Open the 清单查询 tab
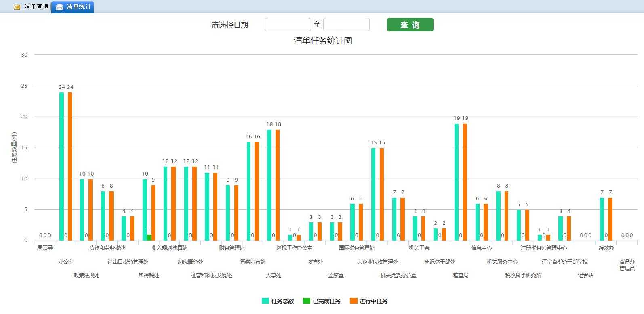This screenshot has height=314, width=644. [31, 7]
